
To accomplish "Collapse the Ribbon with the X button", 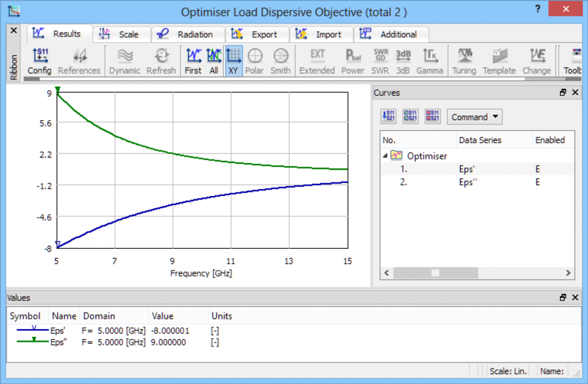I will point(14,30).
